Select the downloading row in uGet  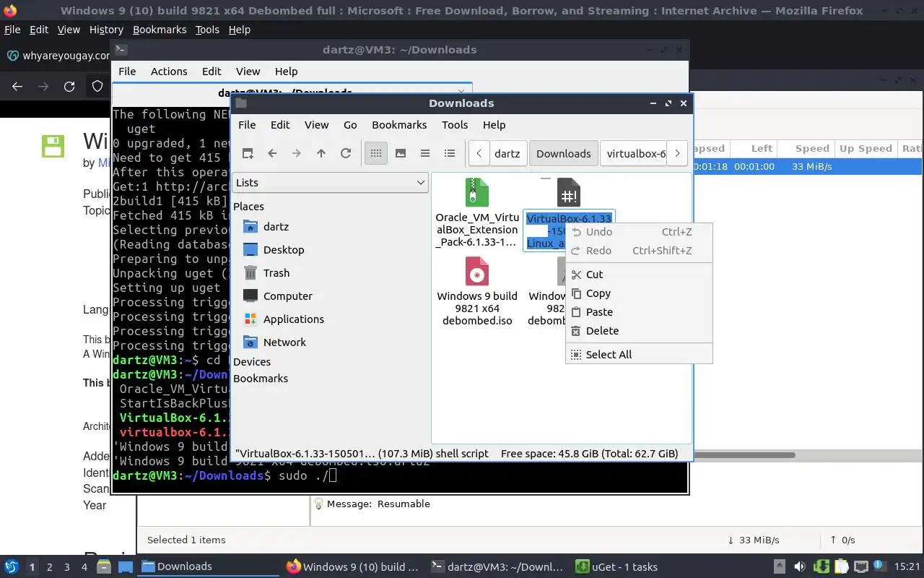pyautogui.click(x=807, y=166)
